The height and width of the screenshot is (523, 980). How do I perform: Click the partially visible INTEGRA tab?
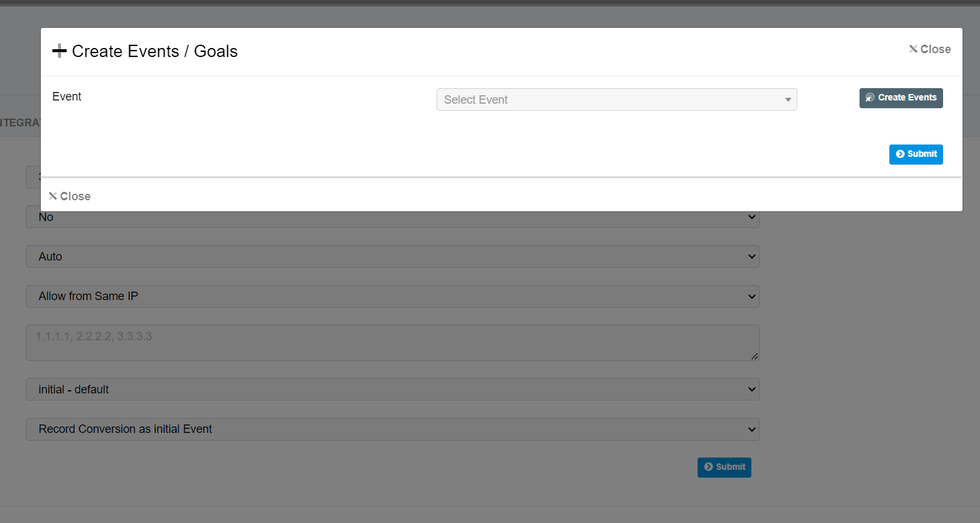(19, 122)
